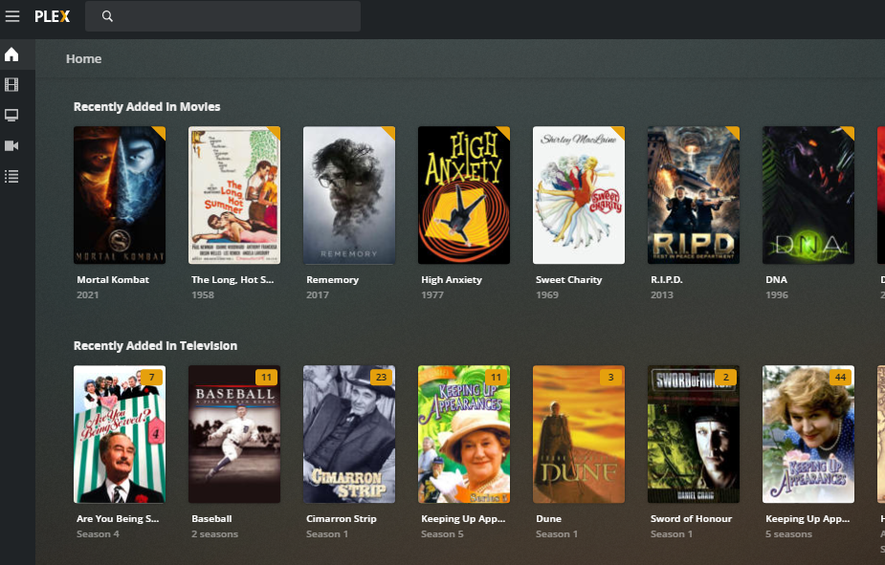
Task: Click unwatched badge 44 on Keeping Up Appearances
Action: 840,377
